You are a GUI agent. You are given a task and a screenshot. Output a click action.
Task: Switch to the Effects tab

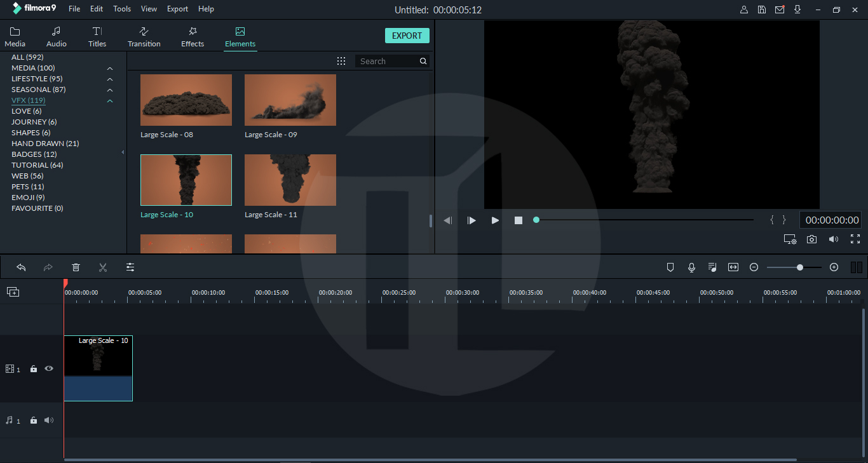click(193, 37)
